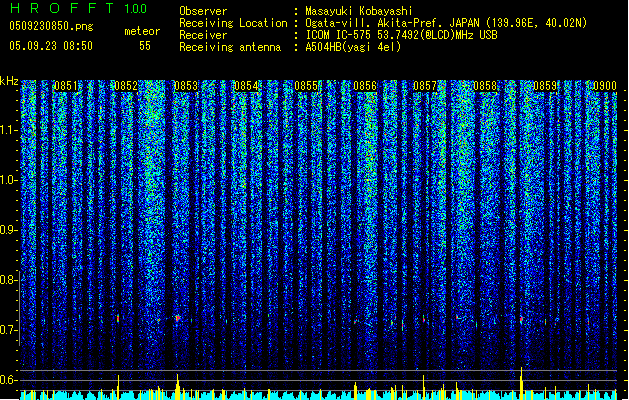
Task: Click the Receiving Location label
Action: coord(233,23)
